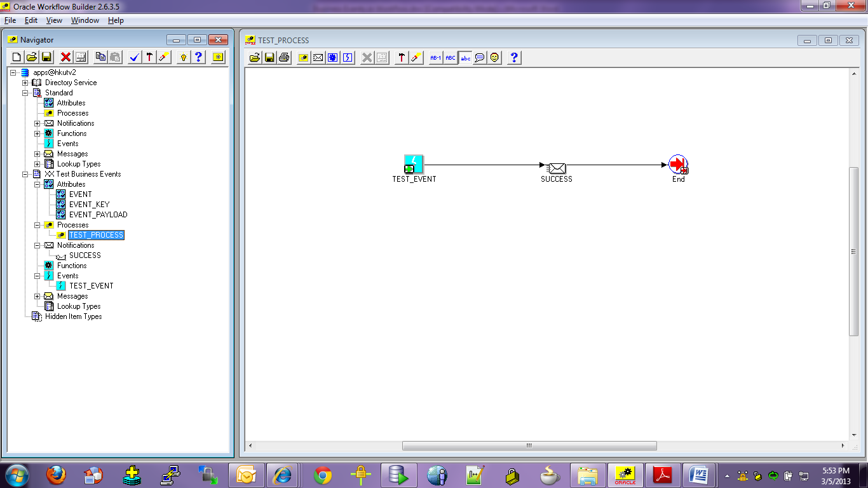
Task: Click red X delete icon in Navigator
Action: [x=65, y=57]
